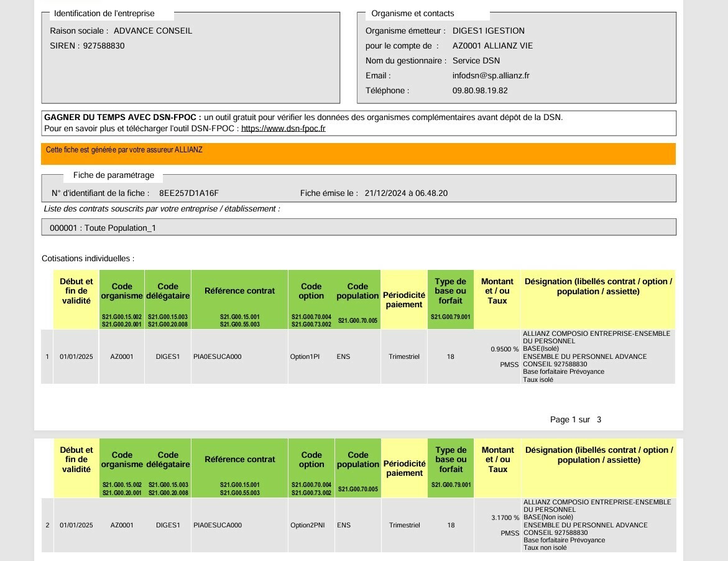Click the orange ALLIANZ insurer banner text

pyautogui.click(x=124, y=150)
